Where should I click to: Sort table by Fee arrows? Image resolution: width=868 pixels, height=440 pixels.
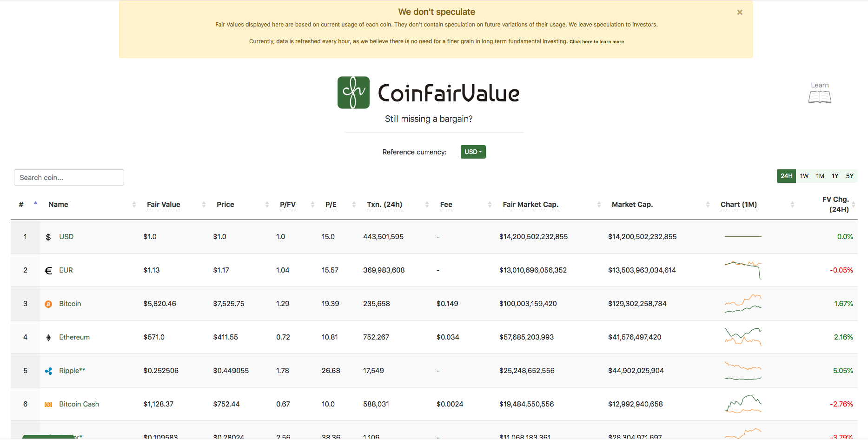click(490, 205)
